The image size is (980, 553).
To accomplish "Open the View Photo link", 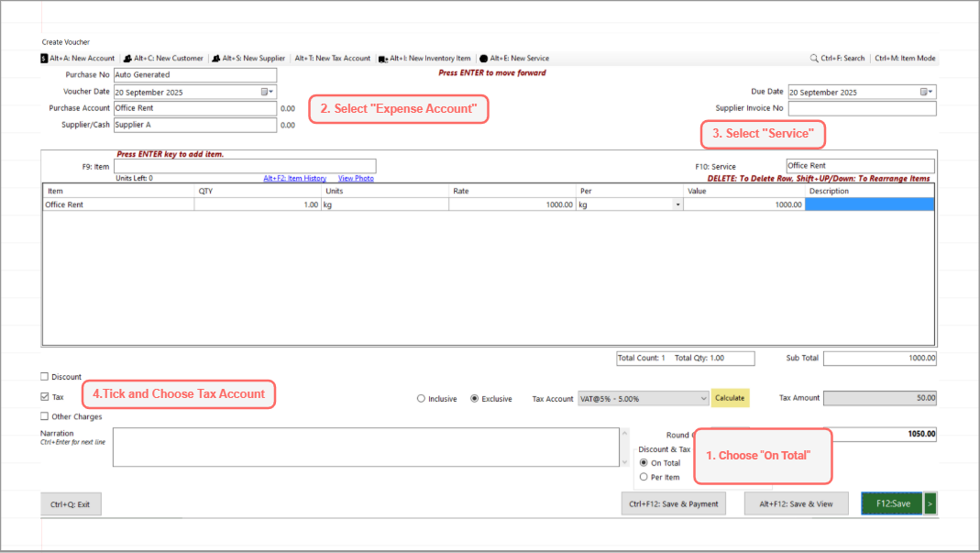I will 357,178.
